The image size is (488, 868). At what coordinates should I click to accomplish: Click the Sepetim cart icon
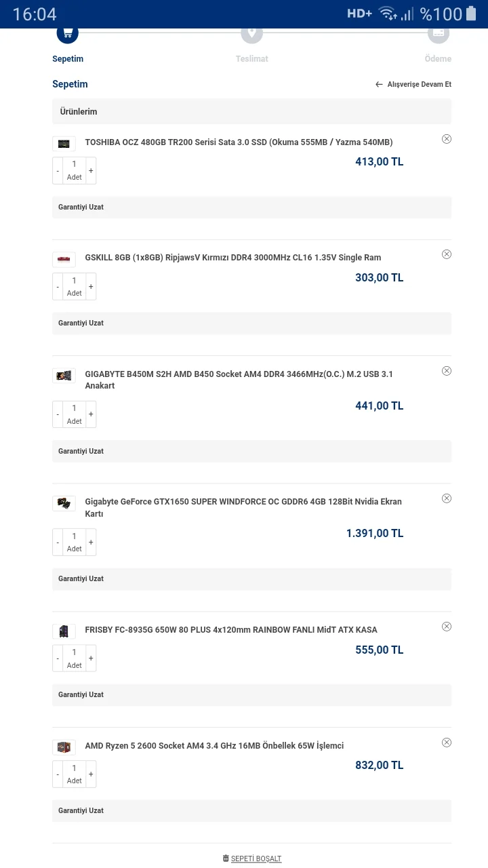click(67, 32)
